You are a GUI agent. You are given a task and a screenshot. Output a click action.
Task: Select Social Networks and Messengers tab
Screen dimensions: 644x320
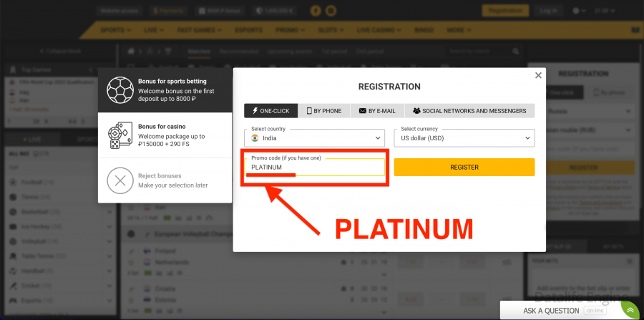pos(469,111)
